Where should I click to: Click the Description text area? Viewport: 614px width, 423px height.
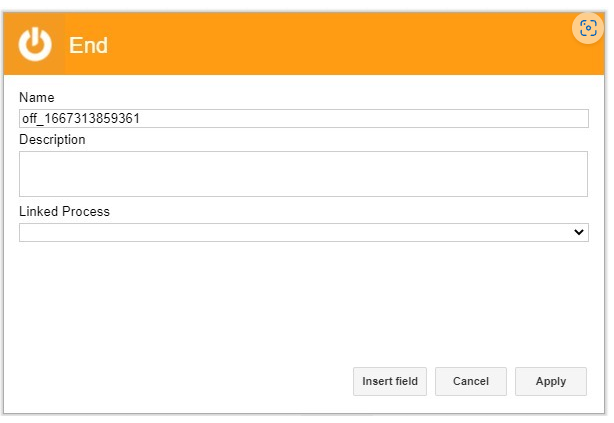click(303, 174)
